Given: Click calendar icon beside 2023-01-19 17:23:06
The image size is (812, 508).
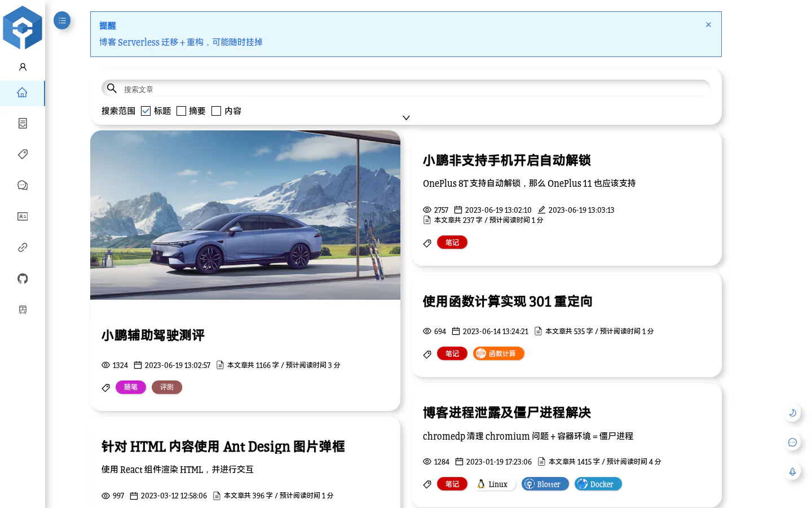Looking at the screenshot, I should pyautogui.click(x=459, y=462).
